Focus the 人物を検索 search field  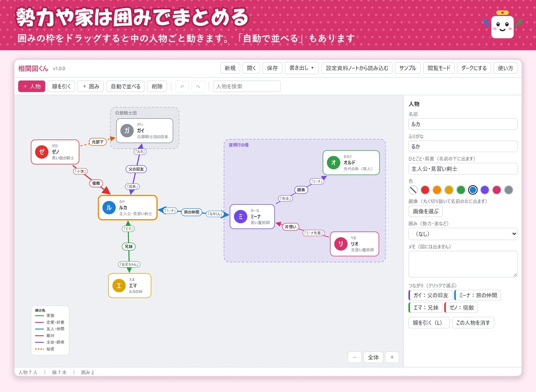(247, 86)
